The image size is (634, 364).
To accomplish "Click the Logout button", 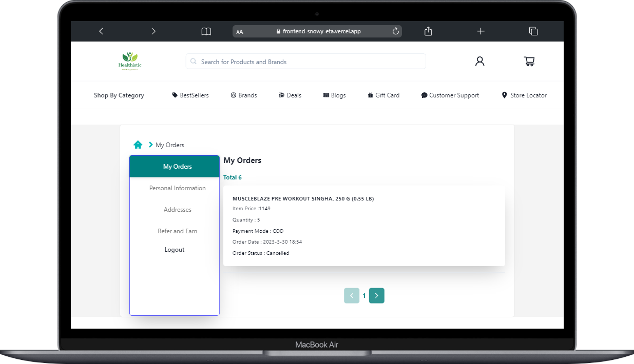I will pyautogui.click(x=175, y=250).
